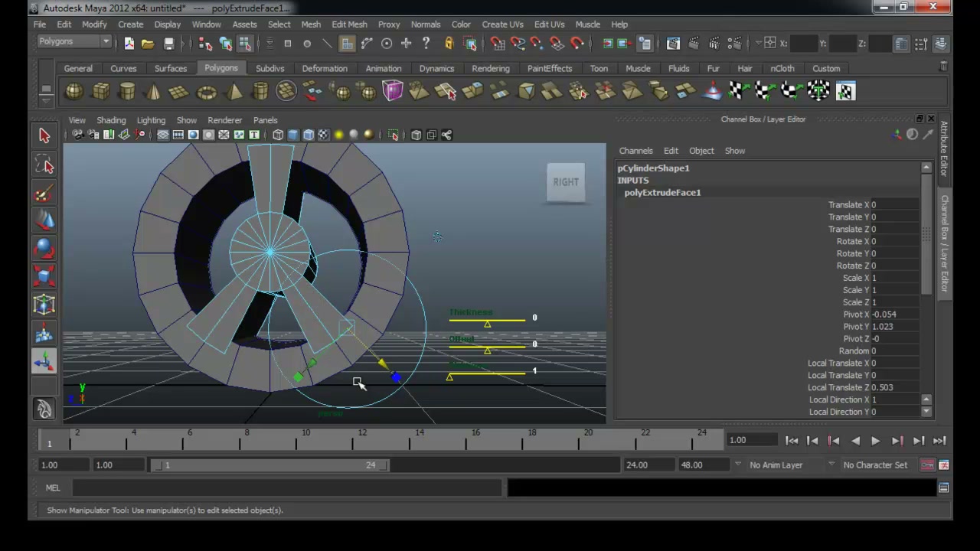The width and height of the screenshot is (980, 551).
Task: Open the Renderer viewport menu
Action: 225,120
